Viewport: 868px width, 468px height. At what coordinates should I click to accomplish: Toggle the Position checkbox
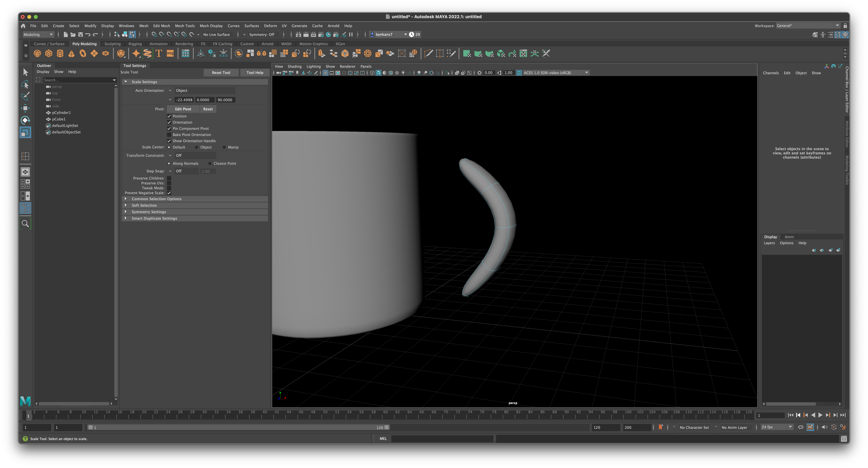coord(169,116)
